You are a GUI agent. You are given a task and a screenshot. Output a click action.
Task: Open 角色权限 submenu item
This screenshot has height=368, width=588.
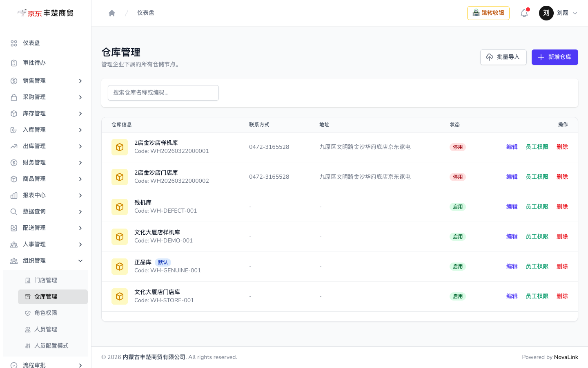(x=53, y=313)
